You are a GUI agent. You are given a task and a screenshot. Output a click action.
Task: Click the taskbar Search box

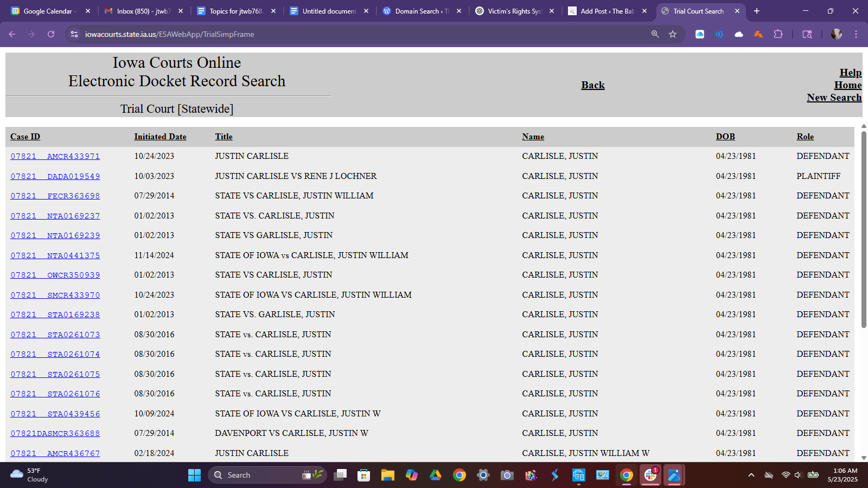click(x=267, y=476)
